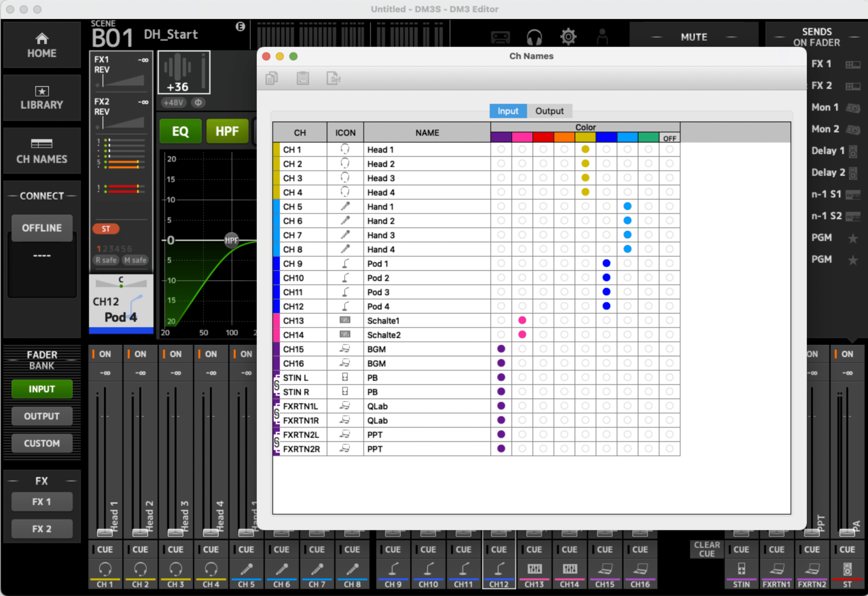Switch to the Output tab

[x=549, y=111]
